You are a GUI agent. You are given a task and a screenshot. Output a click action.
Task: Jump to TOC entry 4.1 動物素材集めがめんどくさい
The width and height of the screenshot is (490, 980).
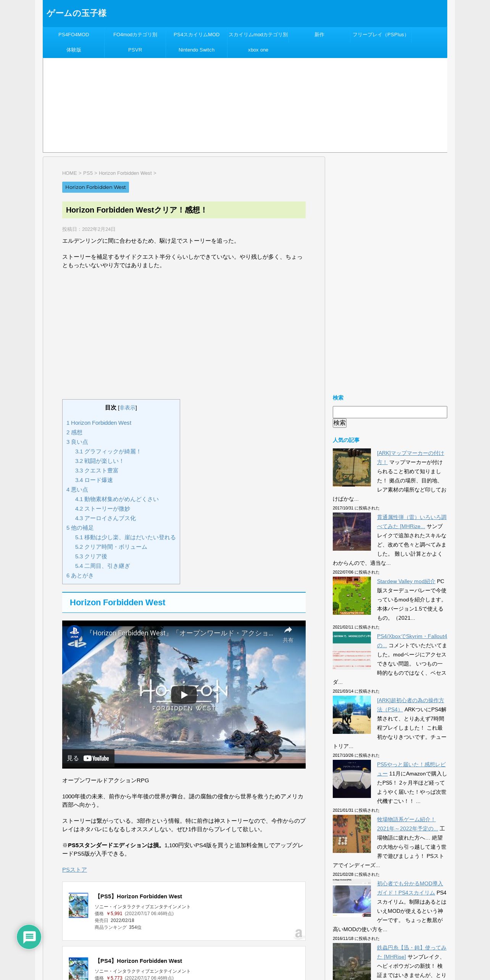(x=117, y=499)
